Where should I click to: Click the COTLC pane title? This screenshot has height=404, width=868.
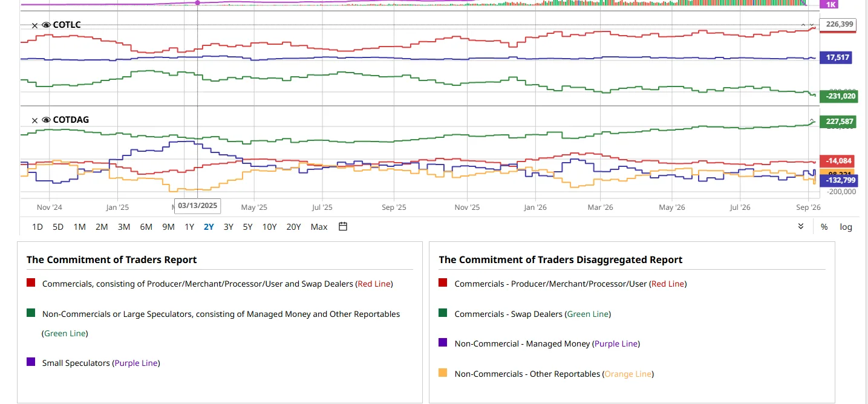coord(67,25)
